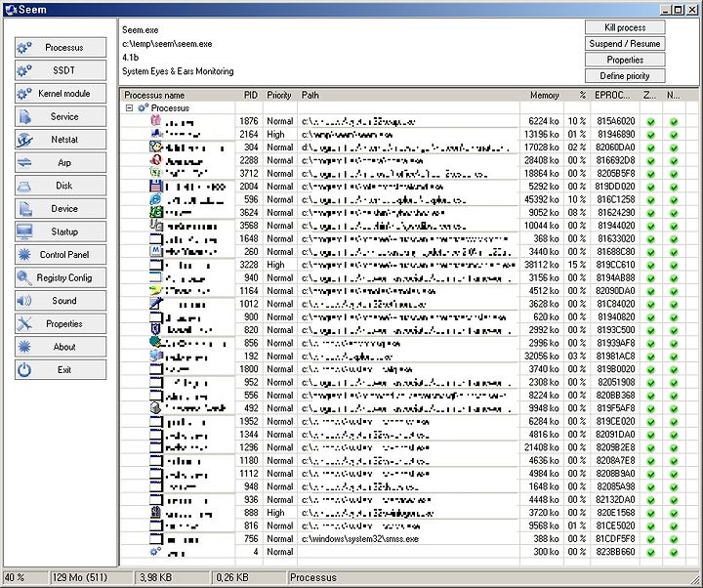This screenshot has width=703, height=588.
Task: Click Z column check for EPROC 815A6020
Action: click(x=650, y=121)
